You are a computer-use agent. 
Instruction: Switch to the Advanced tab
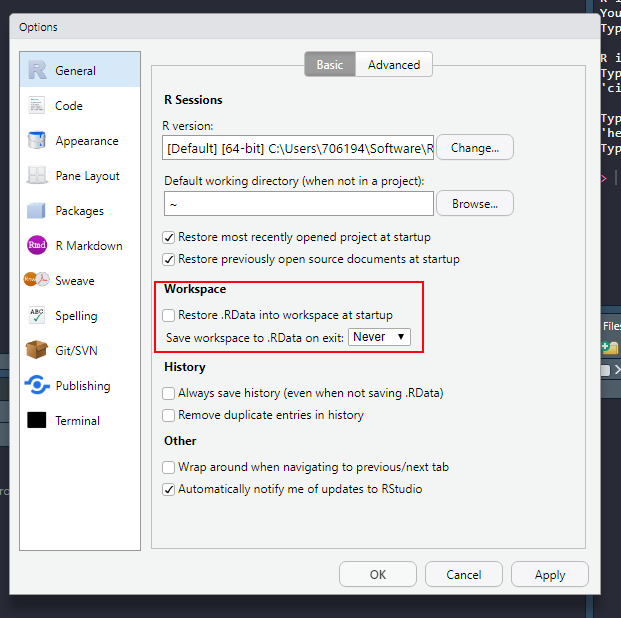(394, 64)
